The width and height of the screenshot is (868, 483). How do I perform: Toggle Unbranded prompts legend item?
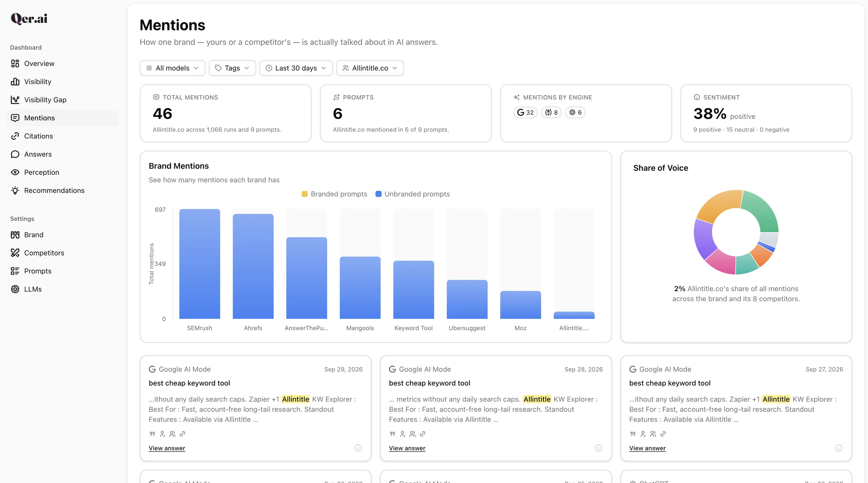tap(413, 194)
